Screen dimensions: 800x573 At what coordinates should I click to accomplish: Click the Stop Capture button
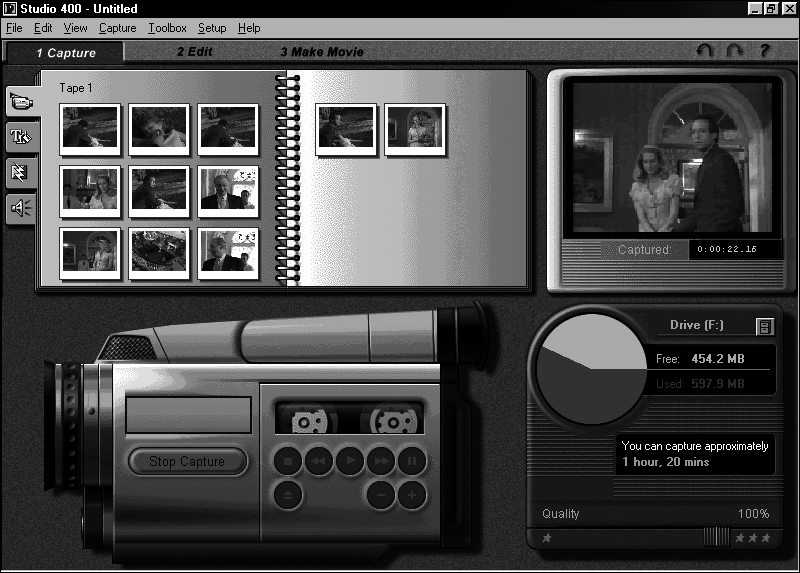tap(187, 461)
